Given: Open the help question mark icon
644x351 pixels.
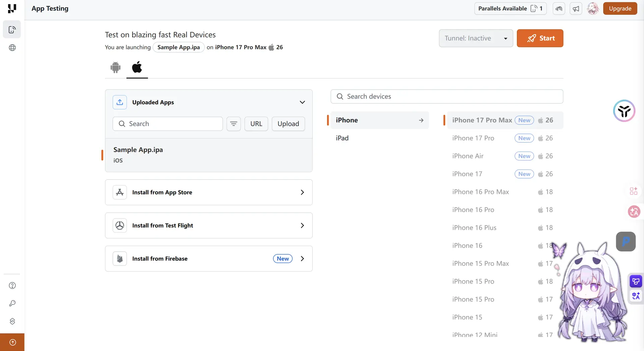Looking at the screenshot, I should [x=12, y=286].
